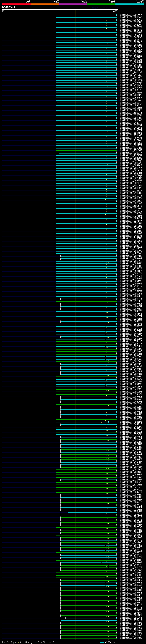
Task: Select the UniRef100_Q5JLS6 label
Action: point(131,341)
